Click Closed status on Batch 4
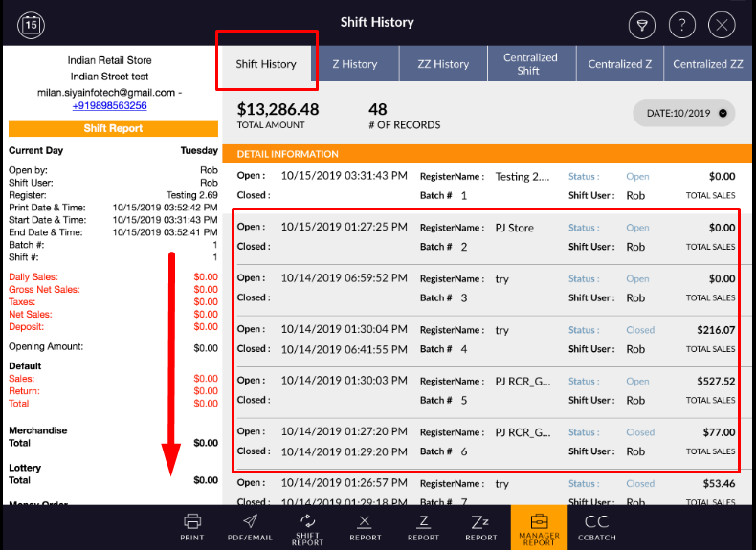This screenshot has height=550, width=756. pyautogui.click(x=640, y=330)
